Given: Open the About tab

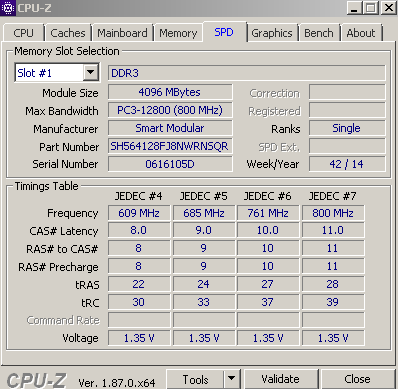Looking at the screenshot, I should pos(361,33).
